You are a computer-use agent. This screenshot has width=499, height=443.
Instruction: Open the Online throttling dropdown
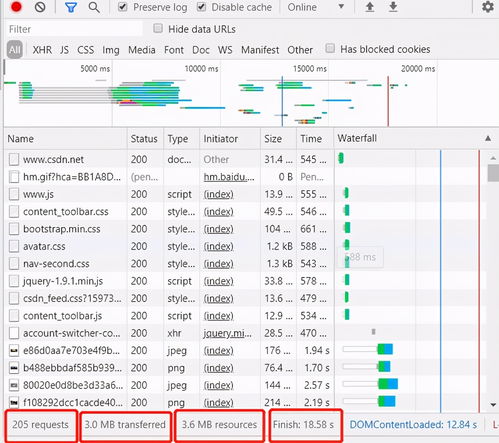[x=316, y=7]
